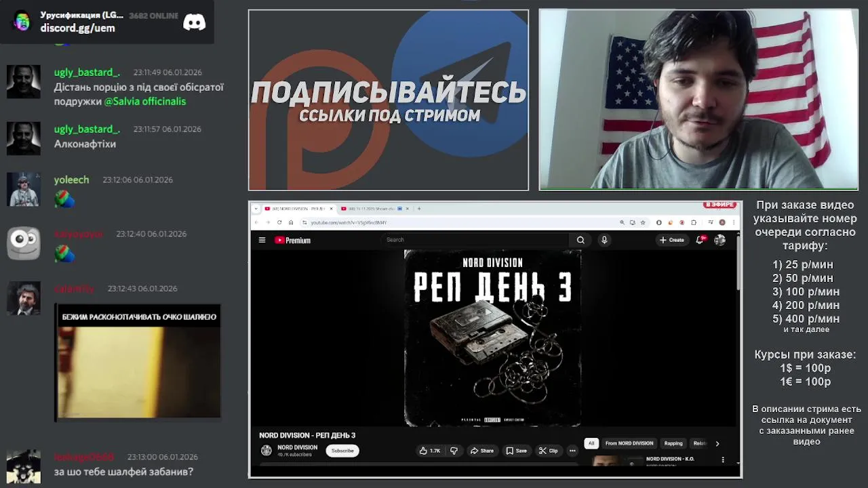The width and height of the screenshot is (868, 488).
Task: Click username yoleech in chat
Action: tap(71, 180)
